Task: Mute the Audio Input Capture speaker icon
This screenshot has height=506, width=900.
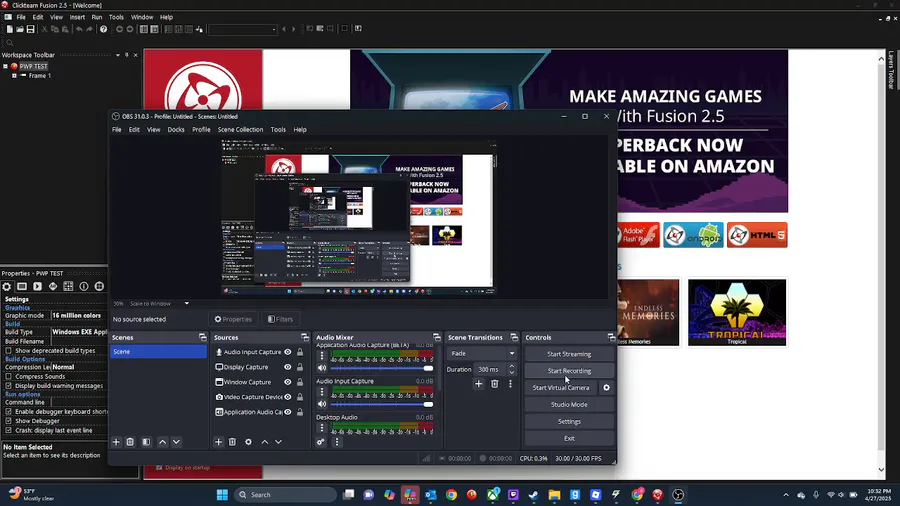Action: point(322,404)
